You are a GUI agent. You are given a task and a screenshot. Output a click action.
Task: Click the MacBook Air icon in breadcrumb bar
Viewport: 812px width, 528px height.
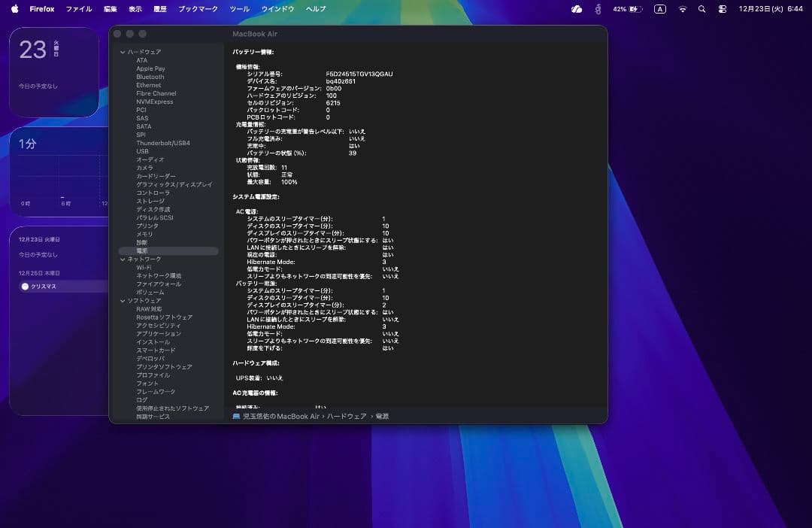tap(235, 416)
